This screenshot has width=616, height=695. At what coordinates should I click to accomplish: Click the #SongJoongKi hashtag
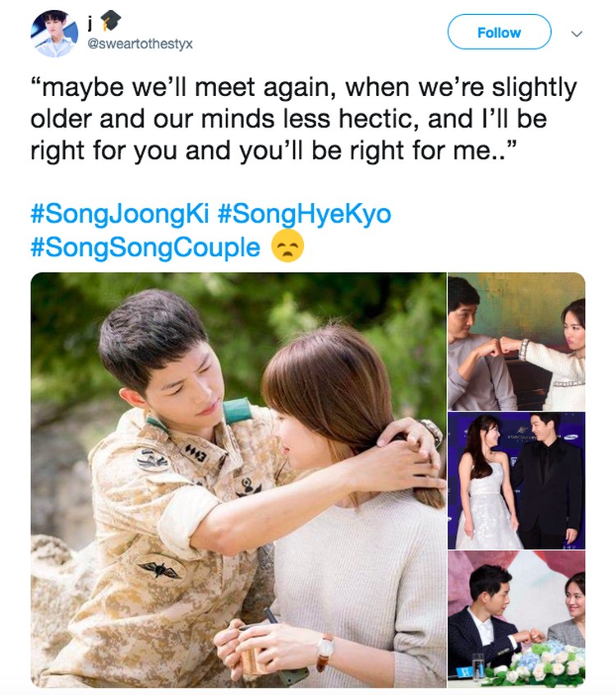(120, 214)
